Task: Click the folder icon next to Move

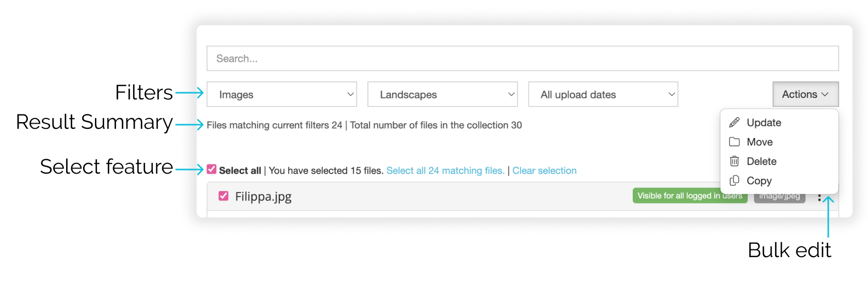Action: click(x=734, y=142)
